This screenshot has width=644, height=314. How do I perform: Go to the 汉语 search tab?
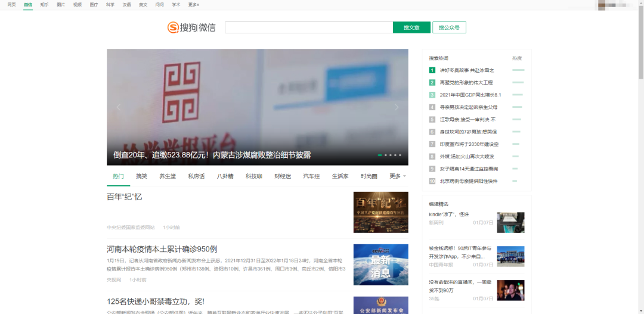pos(126,5)
